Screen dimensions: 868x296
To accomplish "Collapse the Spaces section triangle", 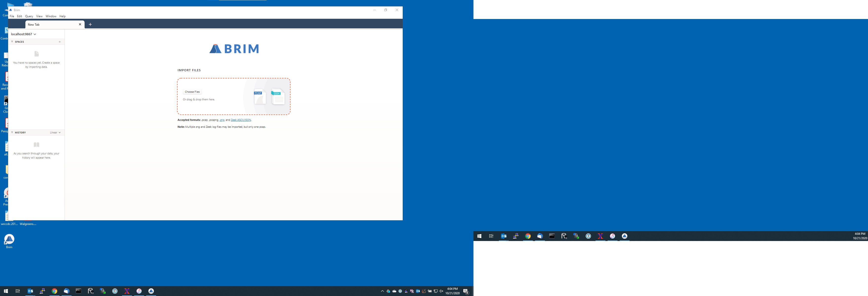I will (12, 42).
